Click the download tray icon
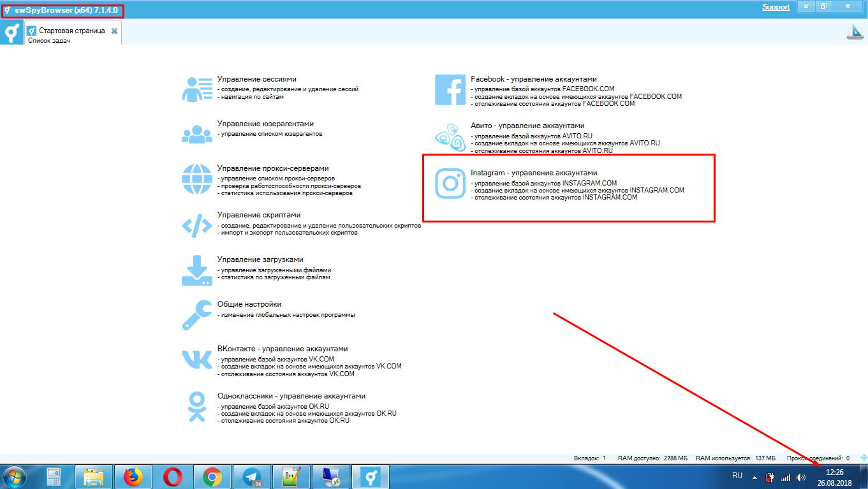The width and height of the screenshot is (868, 489). pos(197,270)
